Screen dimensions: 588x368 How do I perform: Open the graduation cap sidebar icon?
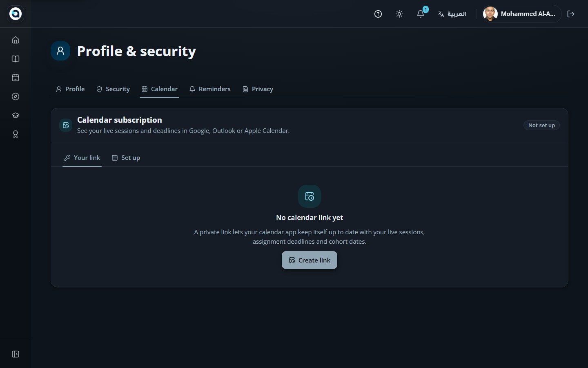16,115
